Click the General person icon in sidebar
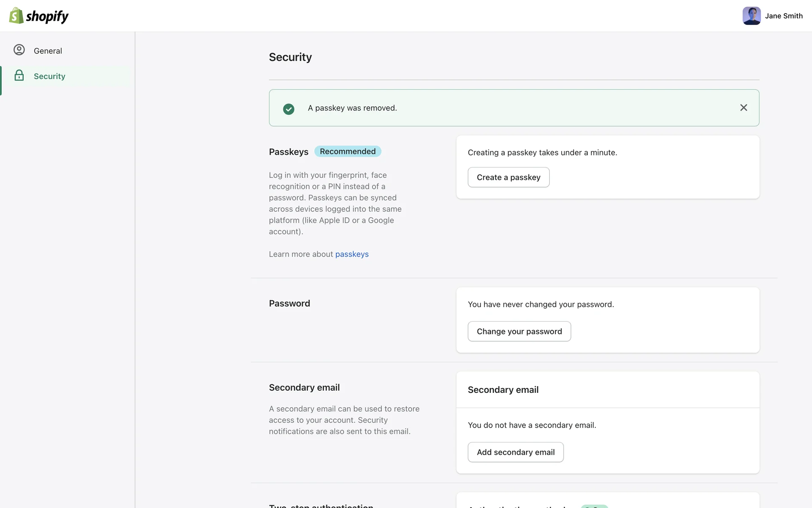812x508 pixels. (19, 50)
